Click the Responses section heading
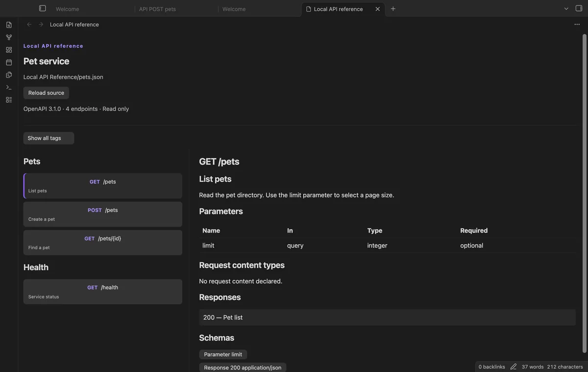The height and width of the screenshot is (372, 588). click(220, 298)
